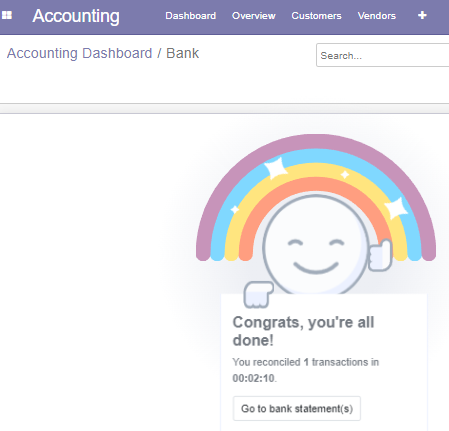Click the Congrats, you're all done heading
This screenshot has height=431, width=449.
(303, 331)
